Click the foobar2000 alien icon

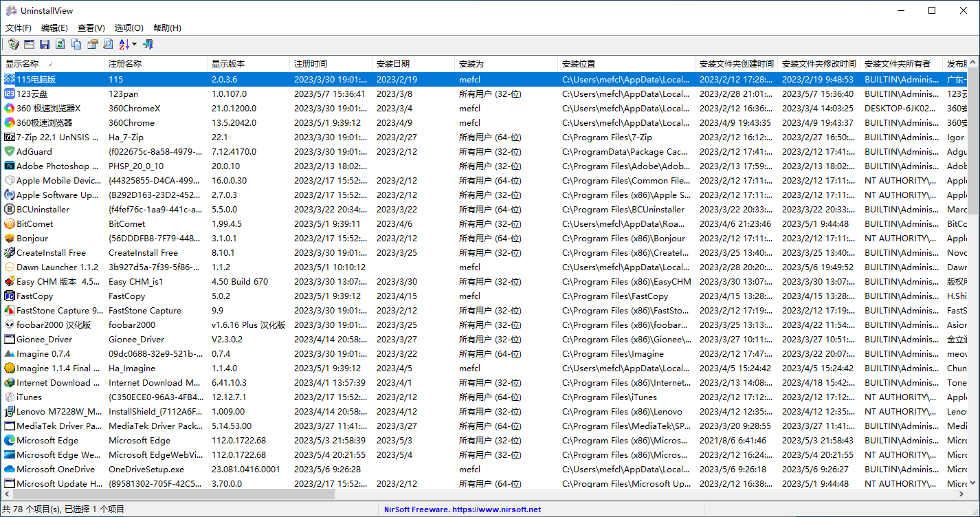[10, 324]
